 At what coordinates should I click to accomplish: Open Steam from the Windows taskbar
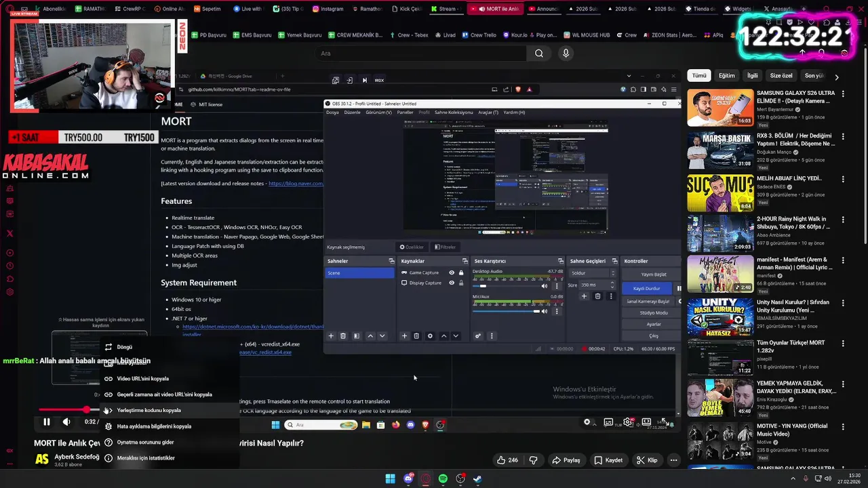[x=477, y=479]
